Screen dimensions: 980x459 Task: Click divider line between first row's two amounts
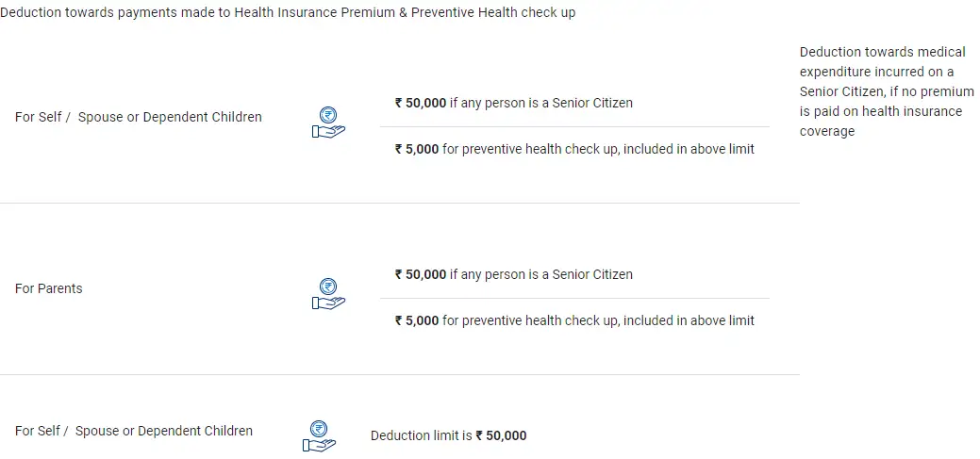574,126
